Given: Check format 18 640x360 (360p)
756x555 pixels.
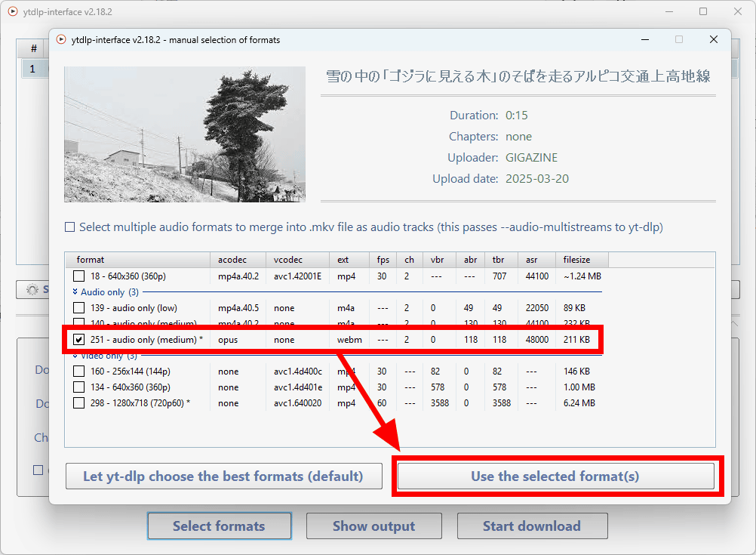Looking at the screenshot, I should [79, 276].
